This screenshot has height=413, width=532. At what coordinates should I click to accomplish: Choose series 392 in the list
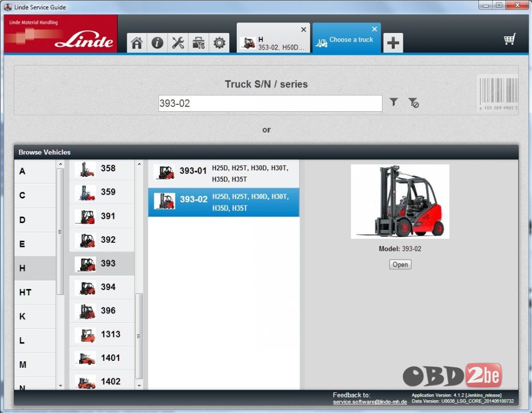[102, 239]
